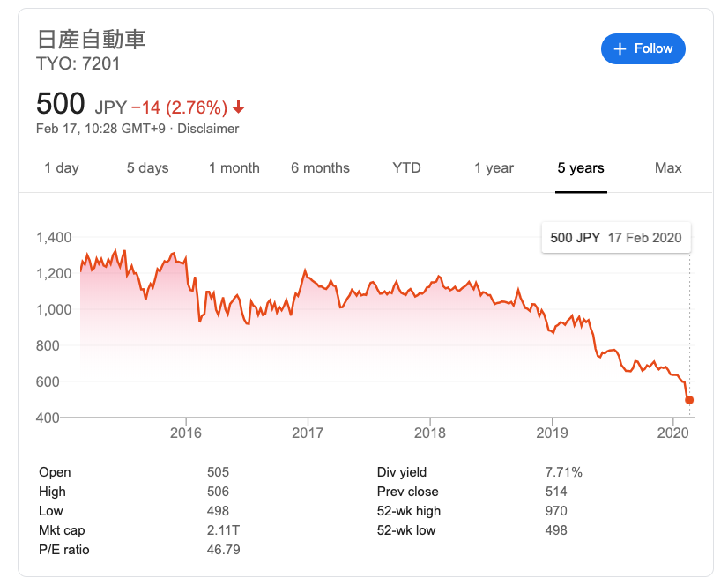Screen dimensions: 728x585
Task: Open the Disclaimer link
Action: [208, 129]
